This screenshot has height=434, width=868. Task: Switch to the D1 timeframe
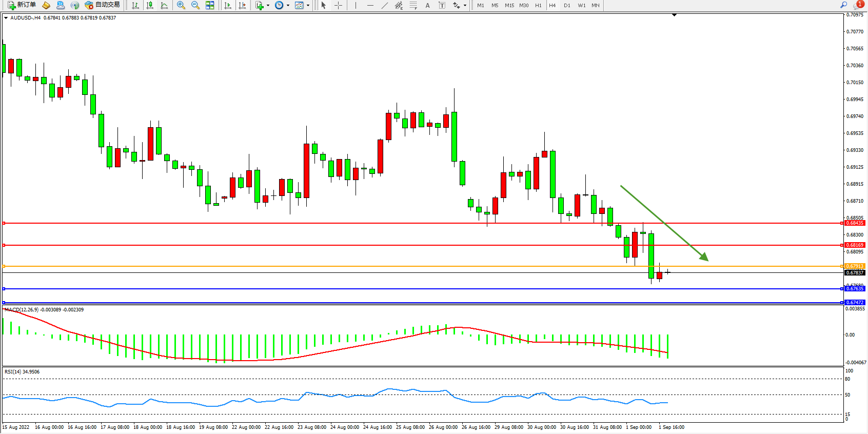567,5
